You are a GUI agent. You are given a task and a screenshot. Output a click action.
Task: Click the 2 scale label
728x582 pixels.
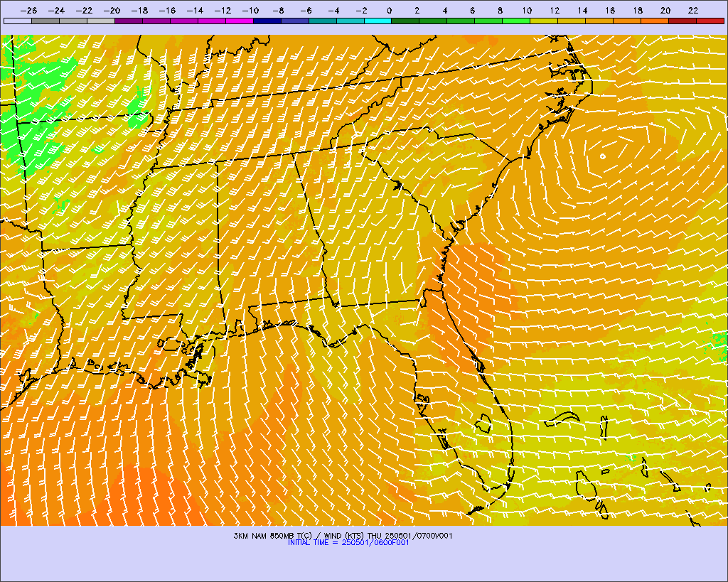pos(417,11)
